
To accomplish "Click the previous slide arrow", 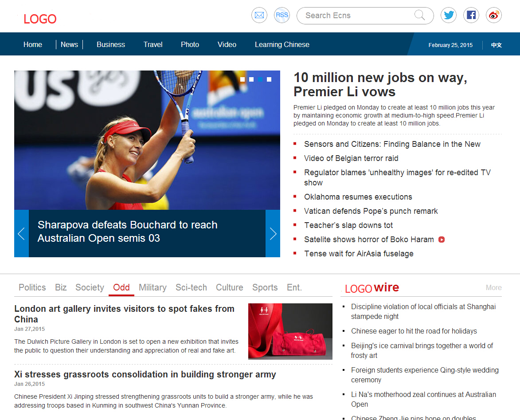I will coord(21,234).
